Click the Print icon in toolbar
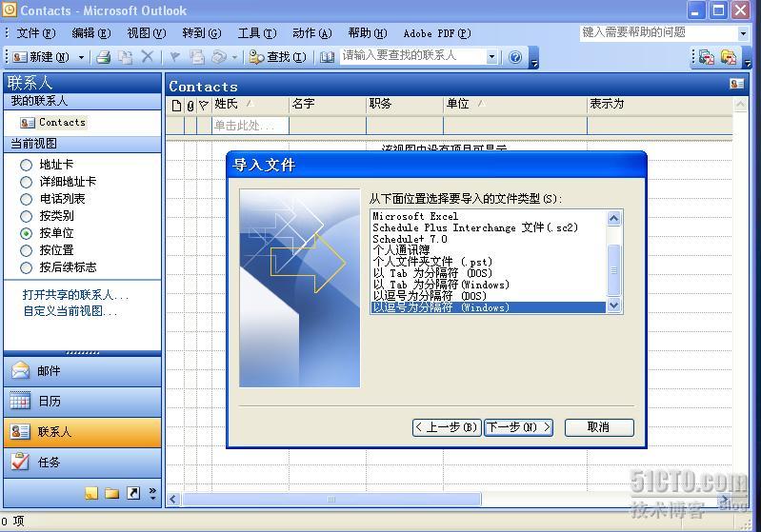 [x=103, y=57]
